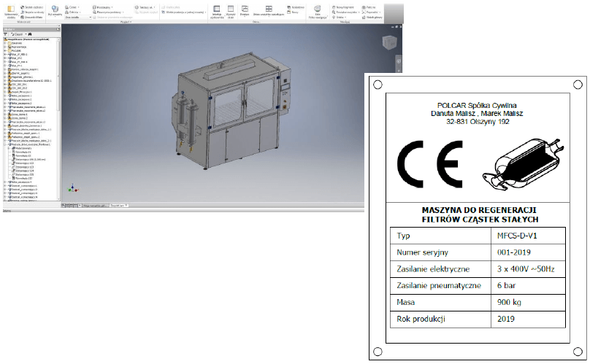
Task: Toggle Środek ciężkości display
Action: [x=32, y=7]
